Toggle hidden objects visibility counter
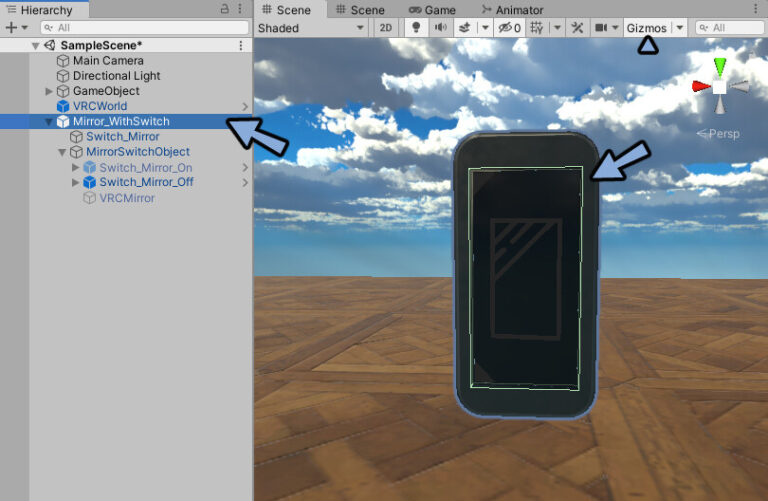Image resolution: width=768 pixels, height=501 pixels. (x=510, y=28)
